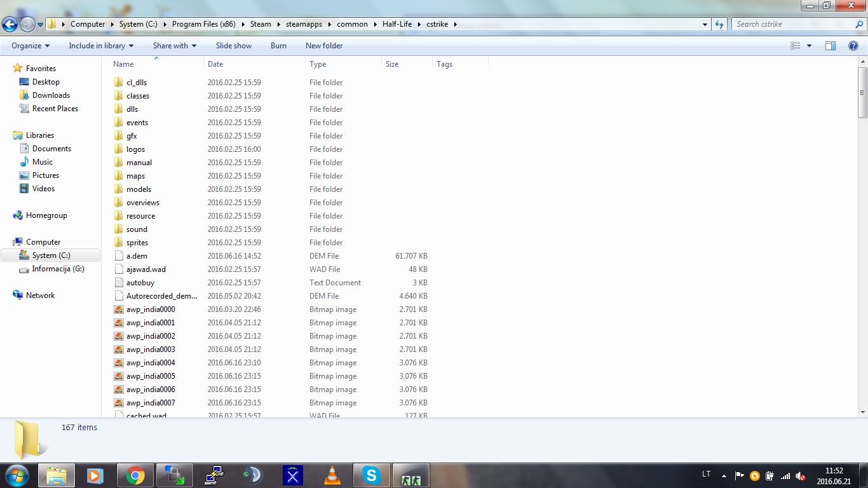
Task: Click steamapps in the breadcrumb path
Action: (x=304, y=24)
